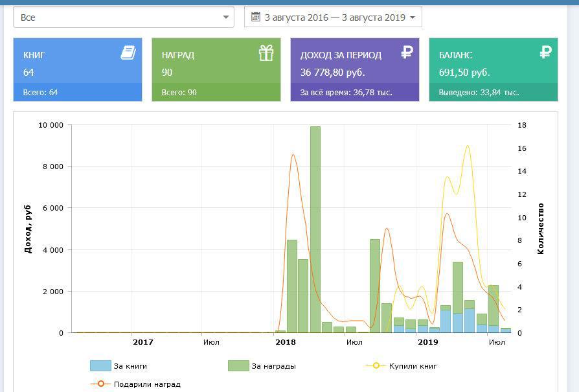
Task: Click the gift icon on НАГРАД card
Action: click(x=266, y=53)
